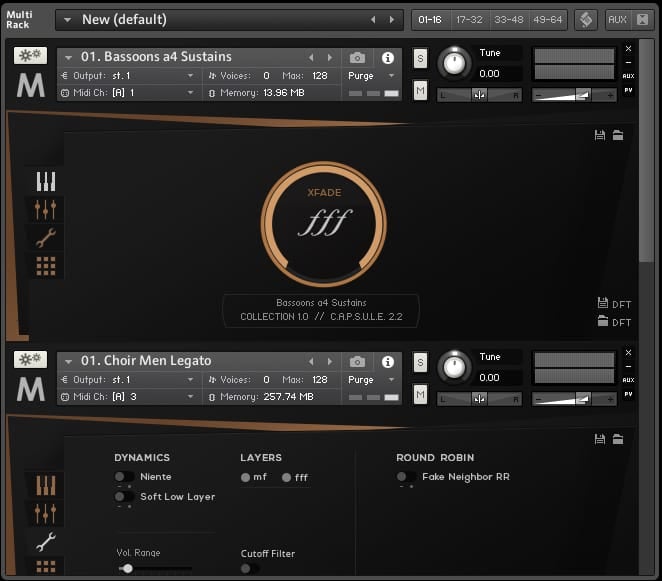Select the 49-64 rack page tab

click(x=547, y=19)
